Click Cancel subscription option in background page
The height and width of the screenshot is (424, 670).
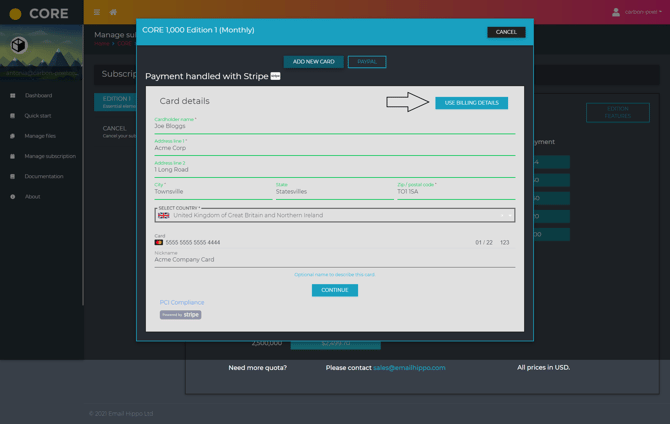[118, 131]
